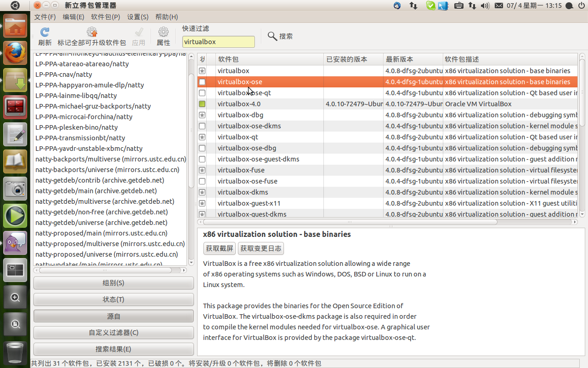Screen dimensions: 588x368
Task: Sort by the 已安装的版本 column header
Action: [x=353, y=59]
